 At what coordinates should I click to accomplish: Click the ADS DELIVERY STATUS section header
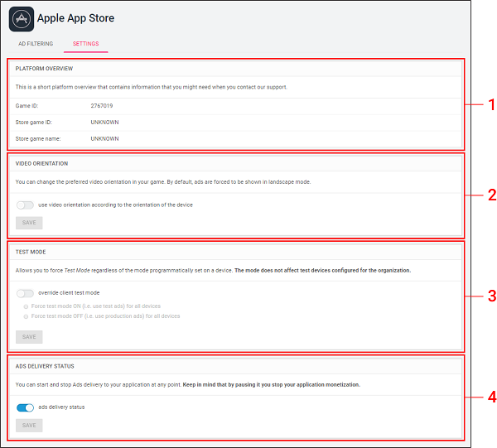point(46,365)
